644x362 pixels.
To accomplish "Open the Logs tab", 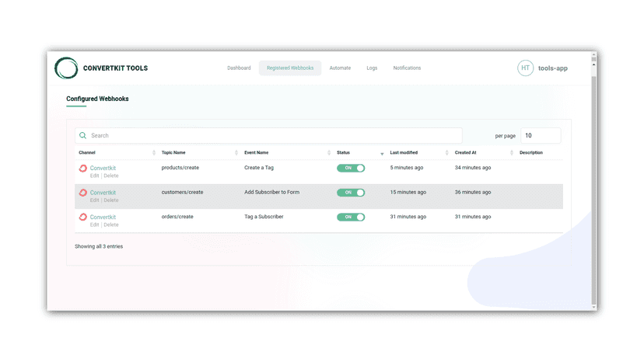I will pos(372,68).
